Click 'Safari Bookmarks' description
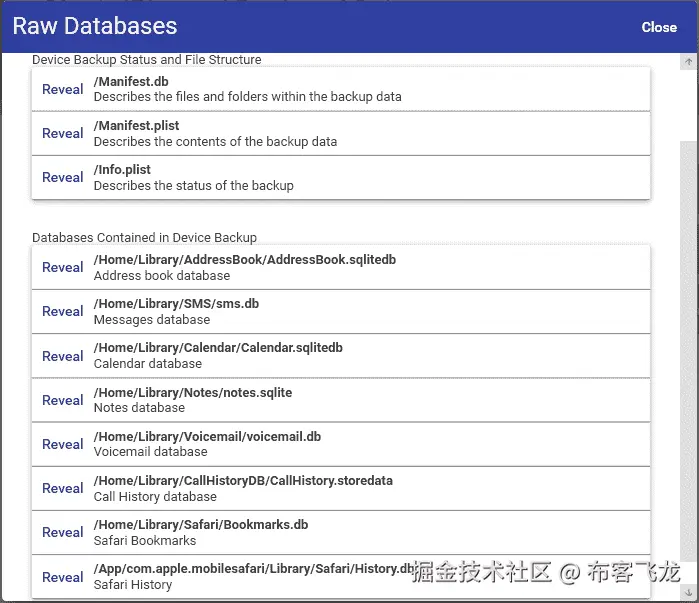The image size is (699, 603). pos(145,541)
